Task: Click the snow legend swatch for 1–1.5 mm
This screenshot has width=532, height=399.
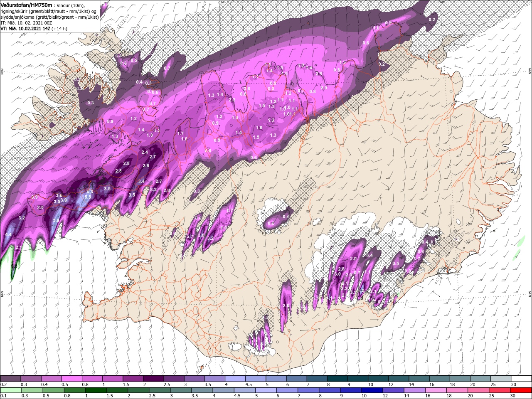Action: pos(113,379)
